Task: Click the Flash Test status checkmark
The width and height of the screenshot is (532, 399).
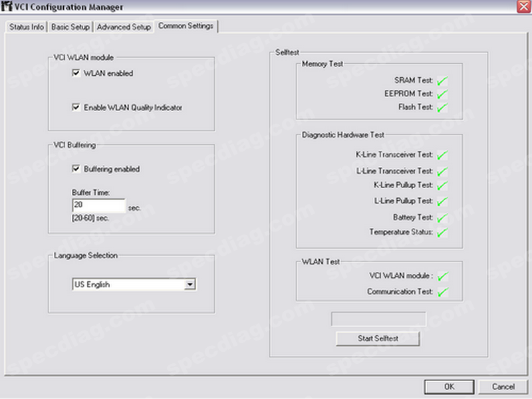Action: 442,108
